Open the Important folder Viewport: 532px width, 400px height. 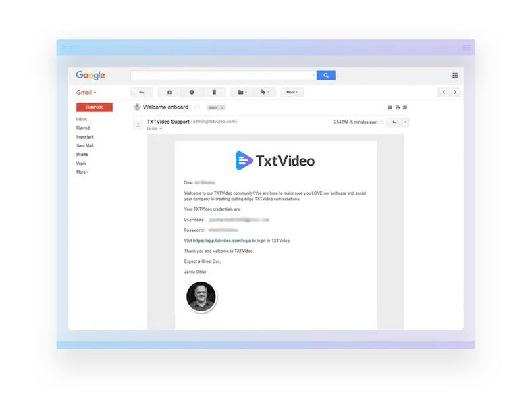85,137
